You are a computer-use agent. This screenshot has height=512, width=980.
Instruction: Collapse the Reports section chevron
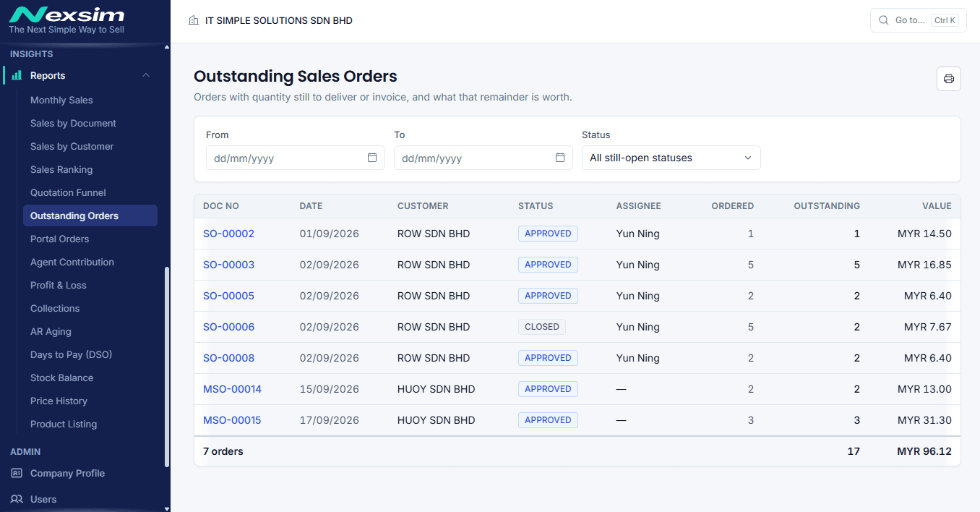[146, 75]
